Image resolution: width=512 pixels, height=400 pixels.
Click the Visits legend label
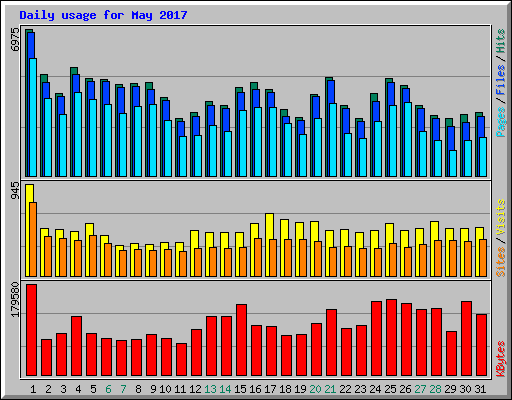click(x=500, y=218)
